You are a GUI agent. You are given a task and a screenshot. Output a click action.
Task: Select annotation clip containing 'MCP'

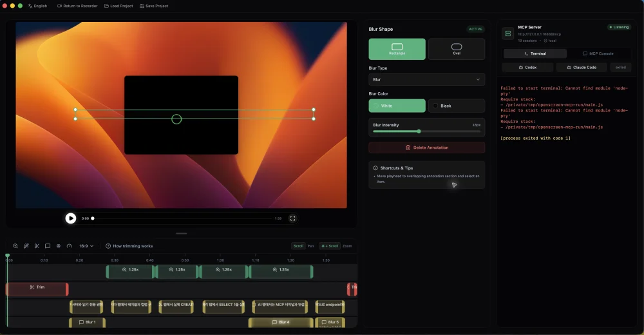click(280, 306)
